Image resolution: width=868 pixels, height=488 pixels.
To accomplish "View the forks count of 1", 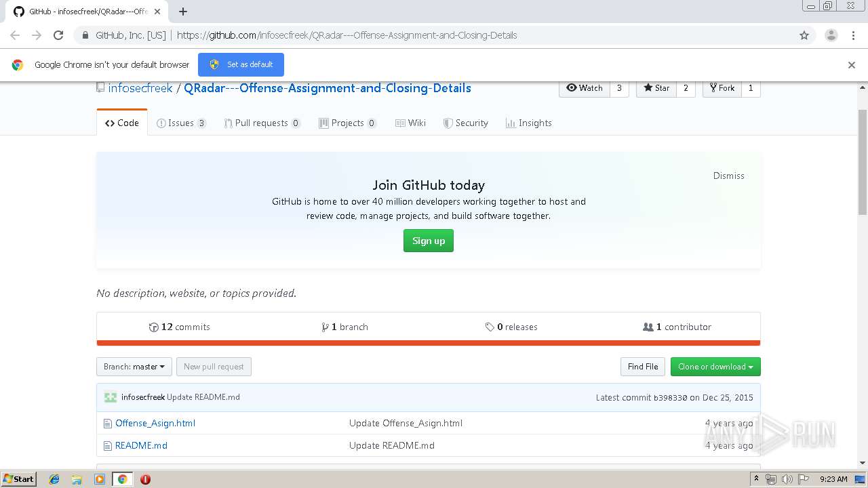I will coord(751,88).
